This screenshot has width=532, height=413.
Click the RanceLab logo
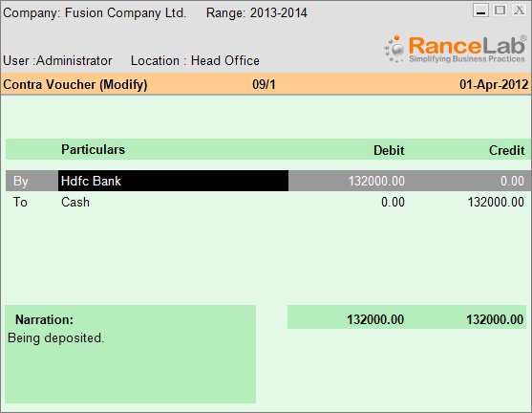tap(455, 50)
